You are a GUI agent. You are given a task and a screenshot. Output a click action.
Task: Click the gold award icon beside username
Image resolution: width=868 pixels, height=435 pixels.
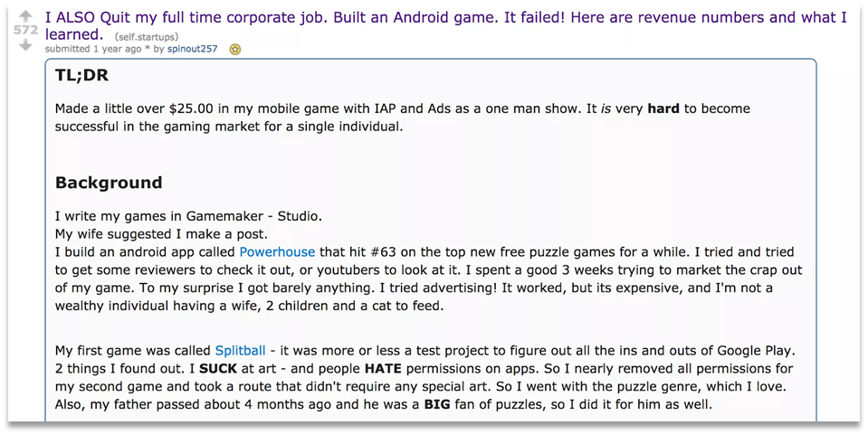pos(235,49)
